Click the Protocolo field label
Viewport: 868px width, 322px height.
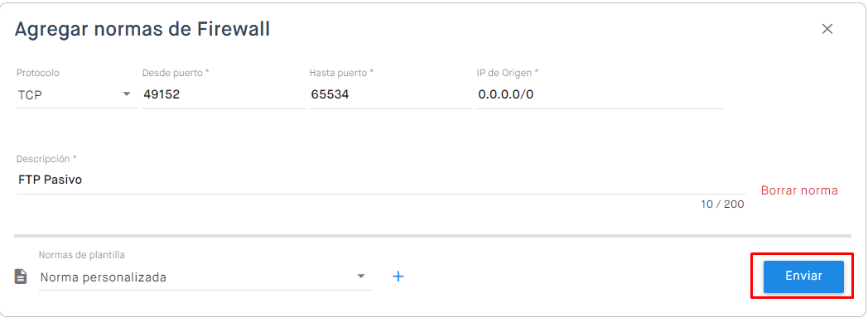coord(37,73)
